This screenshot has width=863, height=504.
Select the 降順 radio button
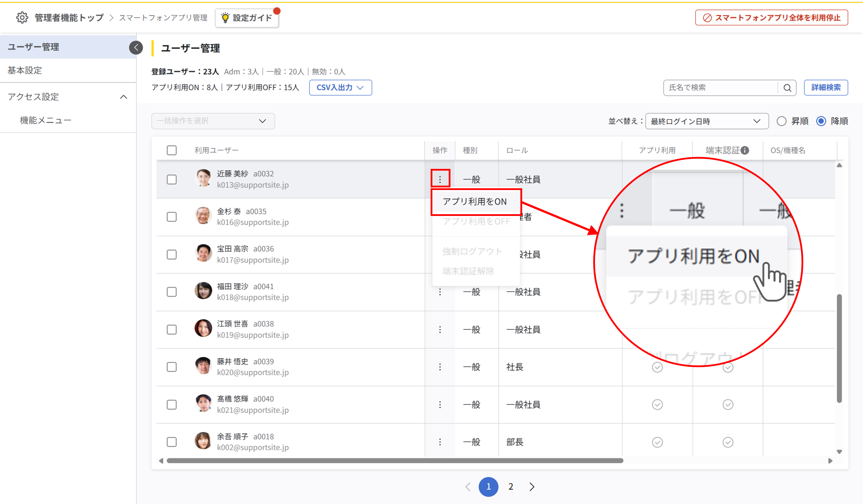tap(821, 121)
